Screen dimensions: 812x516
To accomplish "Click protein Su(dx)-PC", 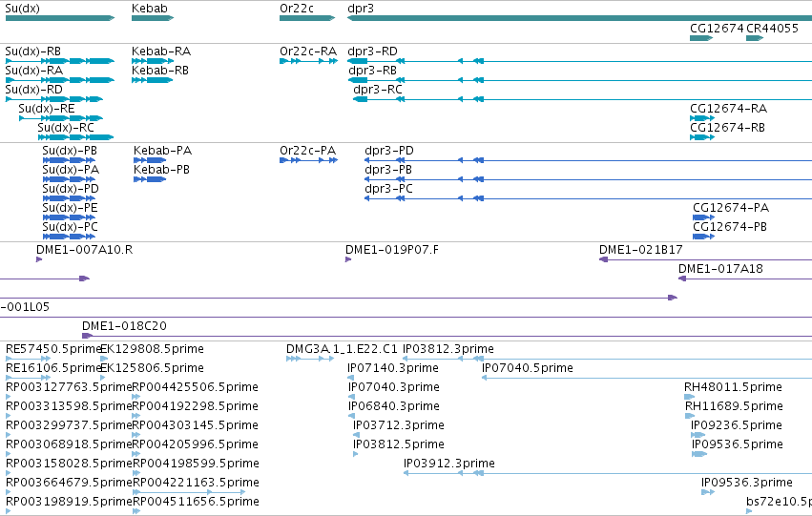I will tap(69, 237).
